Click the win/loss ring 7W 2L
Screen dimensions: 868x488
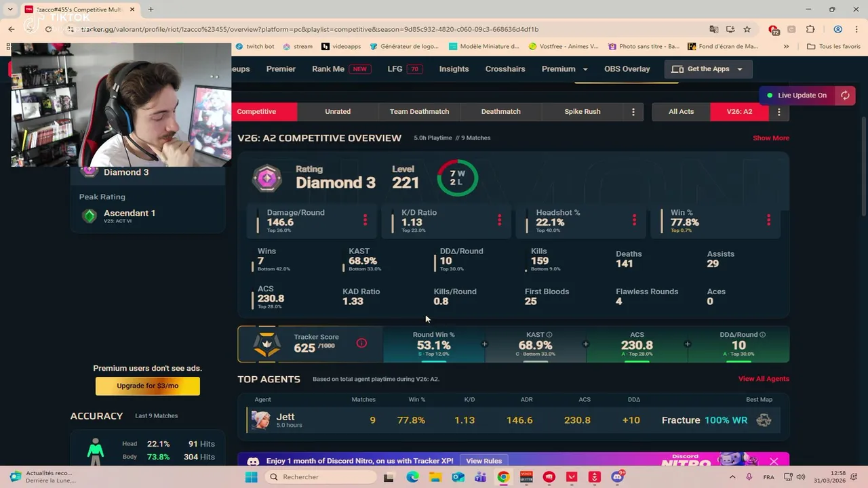click(457, 178)
